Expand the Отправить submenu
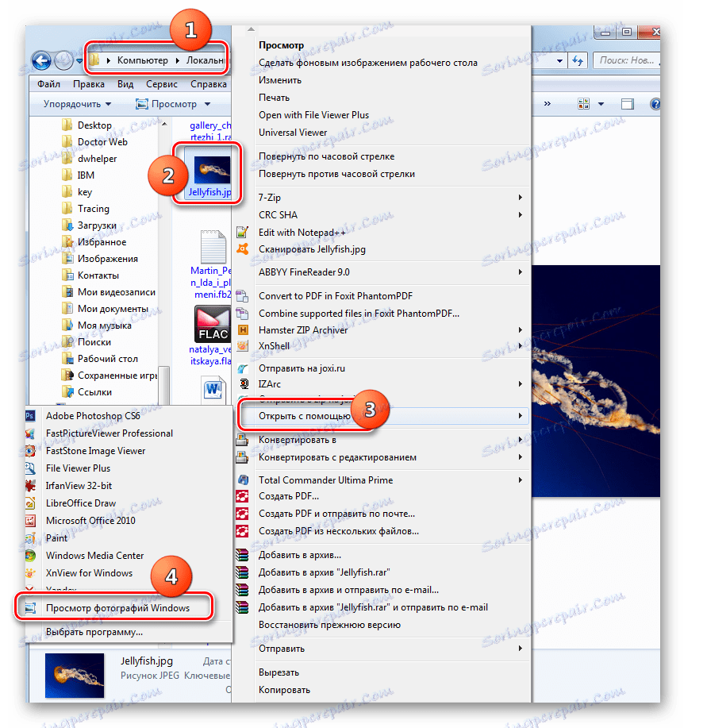This screenshot has height=728, width=707. tap(520, 649)
